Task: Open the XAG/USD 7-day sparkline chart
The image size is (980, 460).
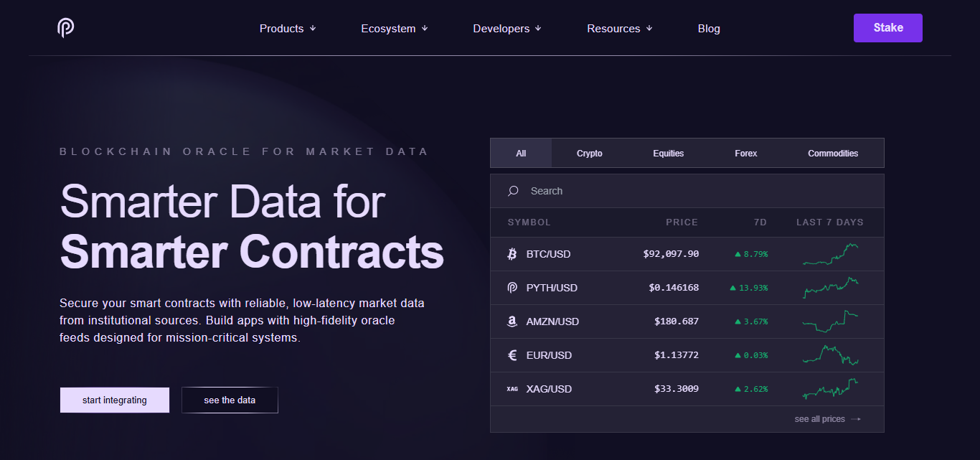Action: pyautogui.click(x=830, y=389)
